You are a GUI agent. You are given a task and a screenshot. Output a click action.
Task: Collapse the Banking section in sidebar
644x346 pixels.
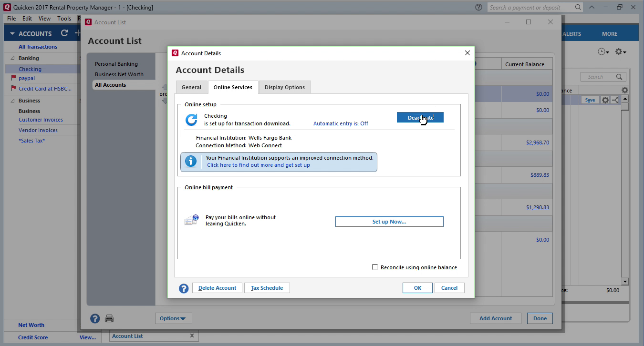[x=12, y=58]
